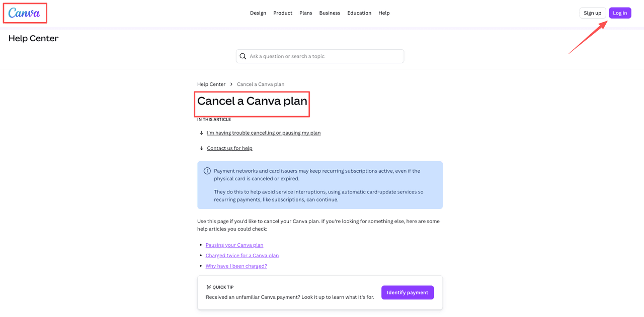Click the breadcrumb chevron after Help Center
644x317 pixels.
tap(230, 84)
